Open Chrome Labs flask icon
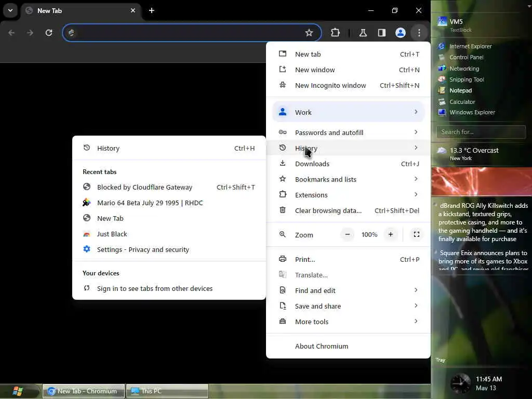The height and width of the screenshot is (399, 532). coord(363,33)
